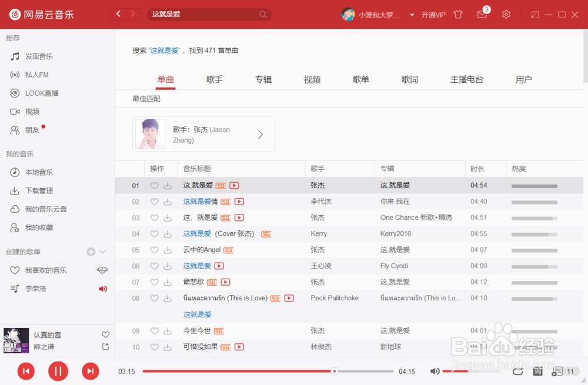This screenshot has height=385, width=588.
Task: Like song 09 今生今世
Action: click(154, 331)
